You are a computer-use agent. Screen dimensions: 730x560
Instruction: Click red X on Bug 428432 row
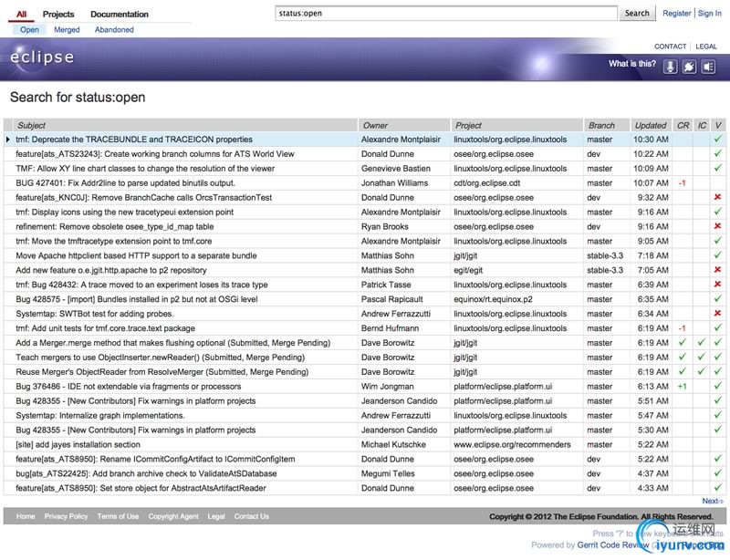coord(718,284)
